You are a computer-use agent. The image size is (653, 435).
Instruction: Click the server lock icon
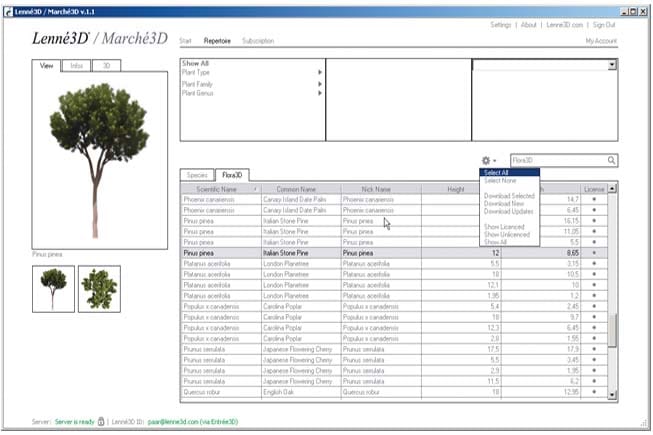pyautogui.click(x=101, y=421)
